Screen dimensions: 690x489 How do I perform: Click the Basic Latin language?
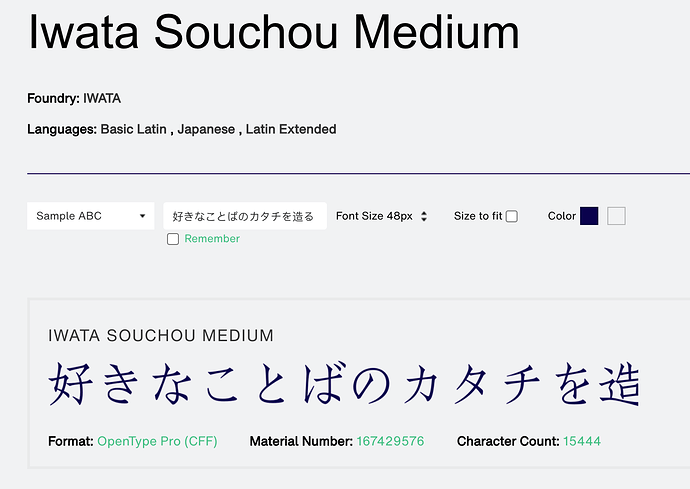[x=134, y=129]
